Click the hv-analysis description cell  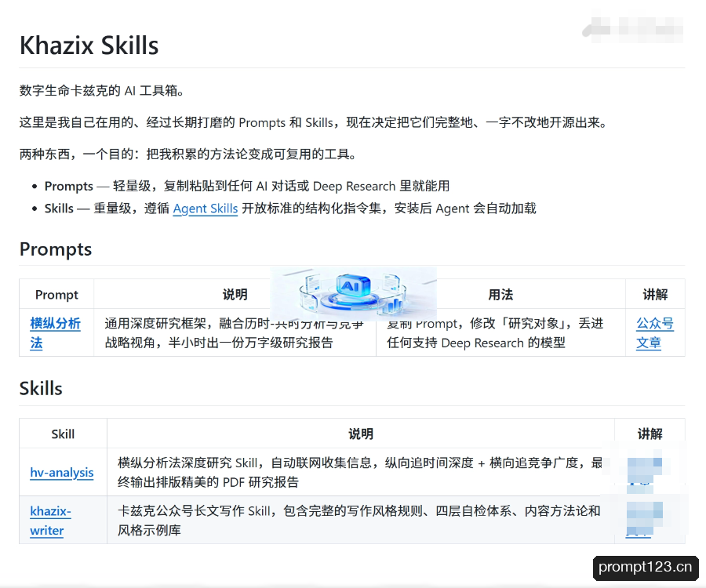coord(360,473)
